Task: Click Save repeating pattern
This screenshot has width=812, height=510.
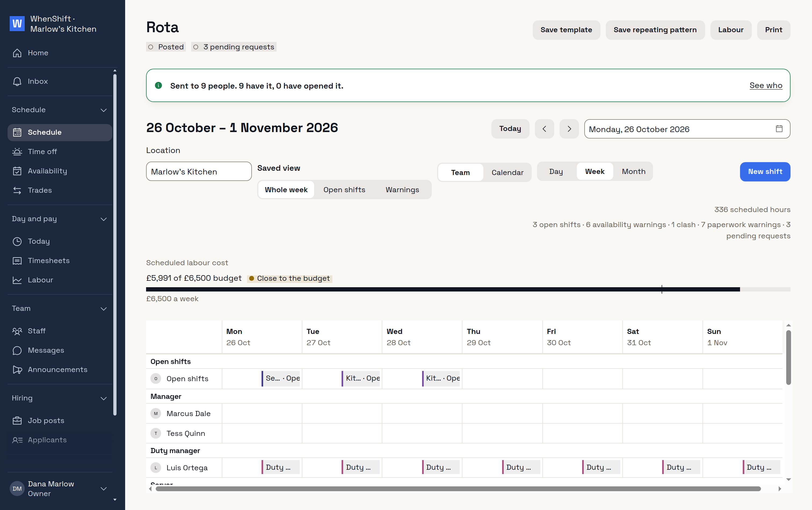Action: [x=655, y=30]
